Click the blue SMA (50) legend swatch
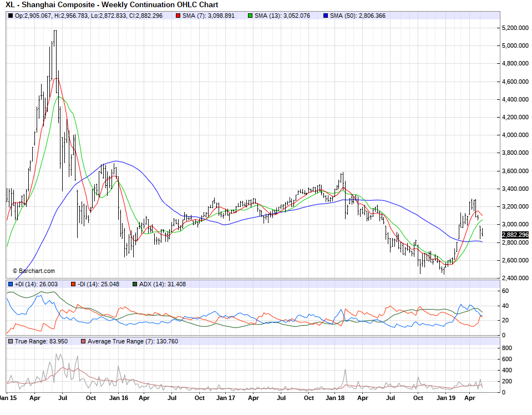 (x=325, y=16)
